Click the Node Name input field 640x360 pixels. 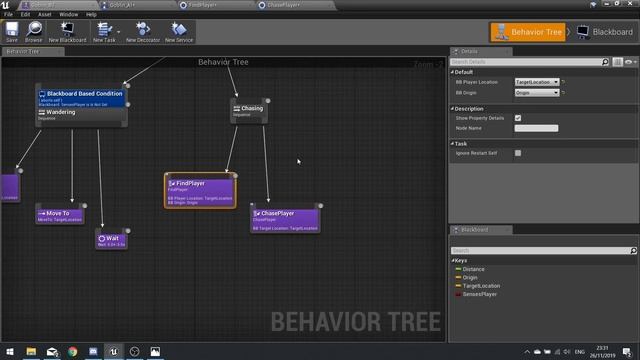coord(536,128)
